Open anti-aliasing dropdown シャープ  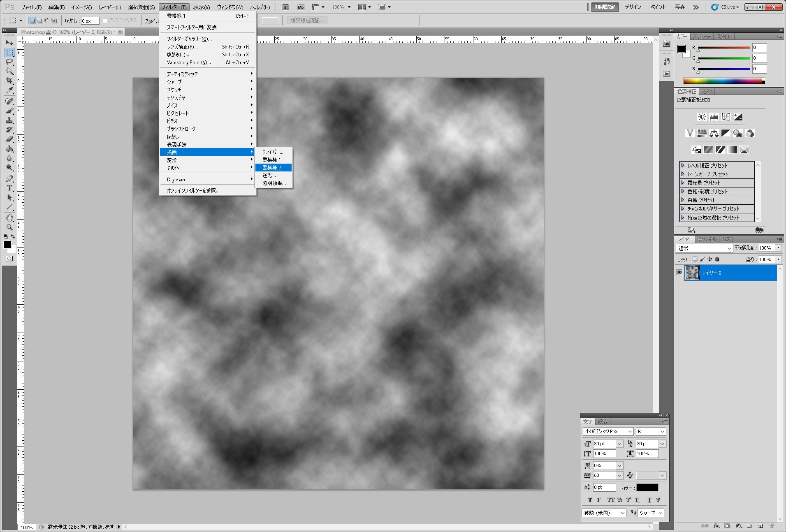(x=651, y=513)
